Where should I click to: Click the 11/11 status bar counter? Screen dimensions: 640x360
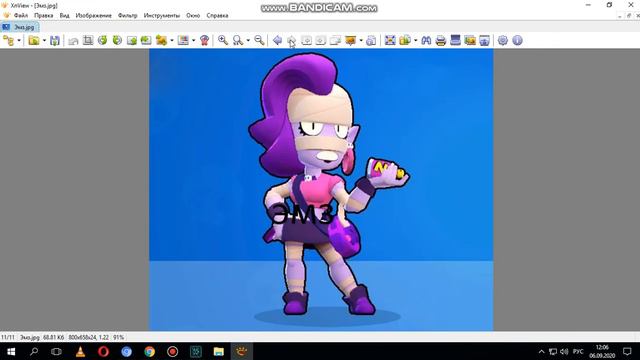[8, 338]
